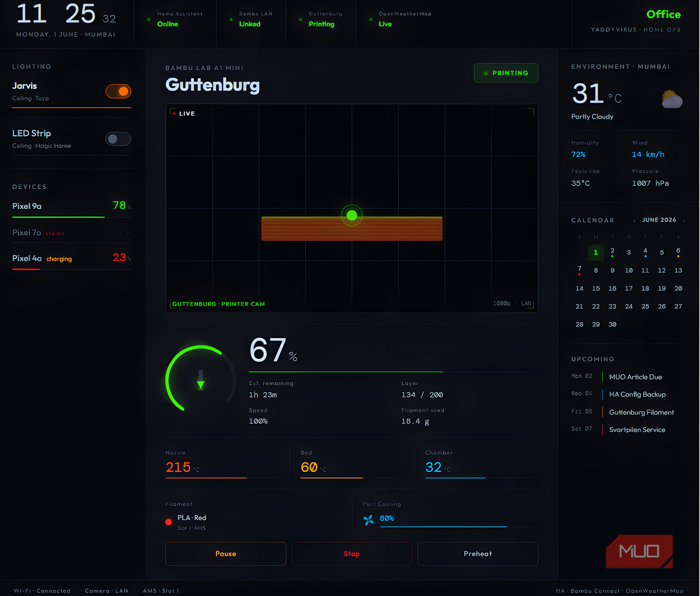Click the partly cloudy weather icon
700x596 pixels.
tap(672, 99)
